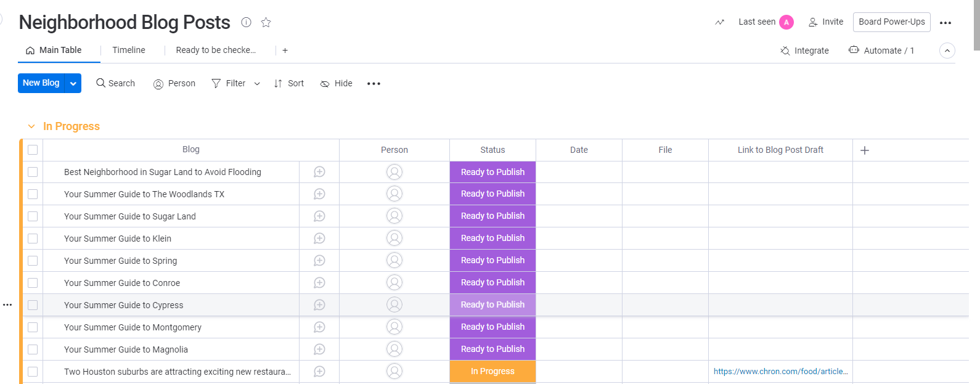The width and height of the screenshot is (980, 384).
Task: Expand the Filter options chevron
Action: point(257,84)
